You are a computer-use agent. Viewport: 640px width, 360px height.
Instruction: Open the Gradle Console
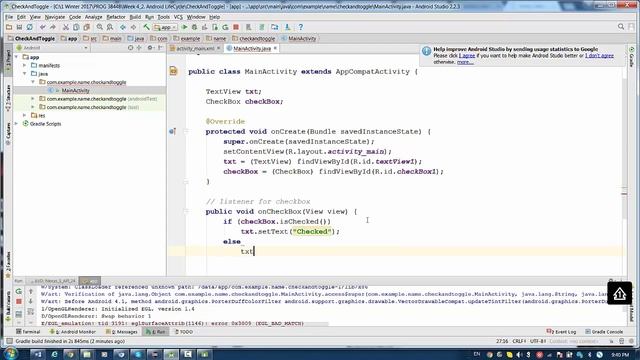click(x=604, y=332)
